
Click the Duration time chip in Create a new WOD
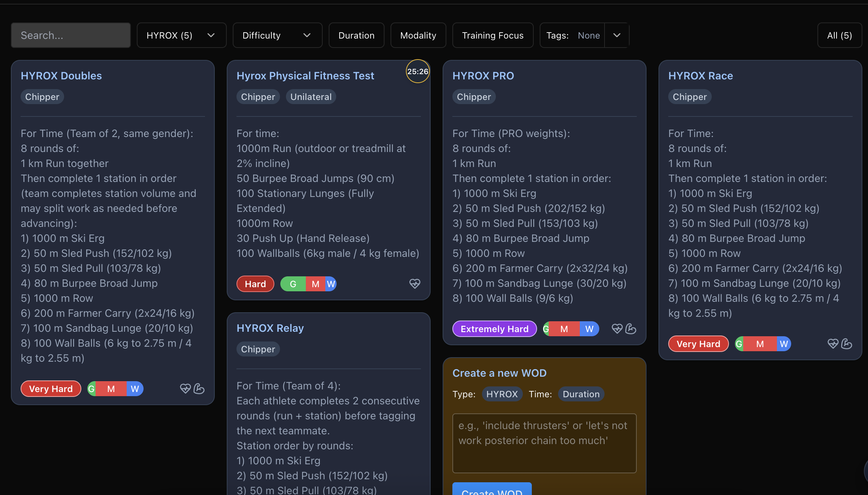point(581,394)
